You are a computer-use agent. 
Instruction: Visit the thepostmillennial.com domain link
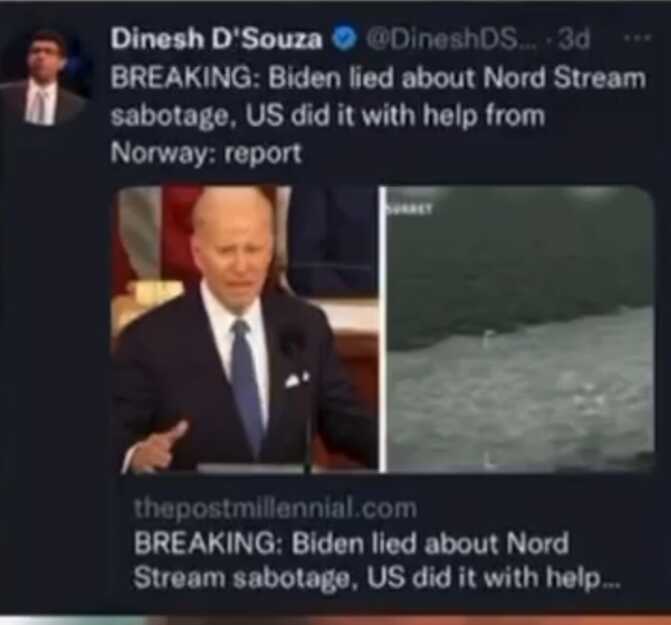pos(275,508)
